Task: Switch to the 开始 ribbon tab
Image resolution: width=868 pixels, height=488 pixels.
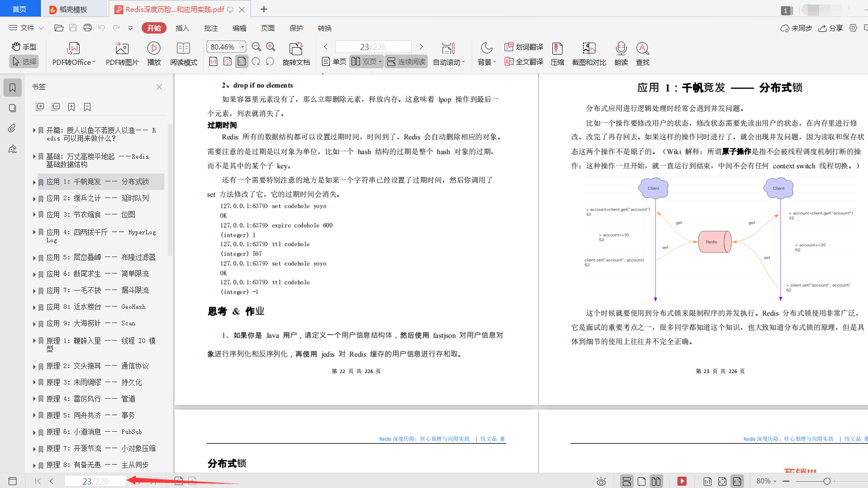Action: point(154,28)
